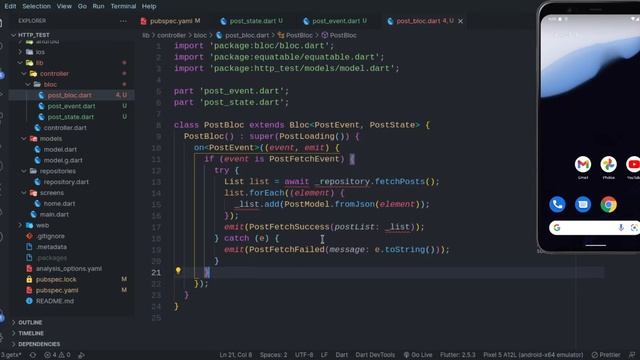
Task: Open Messages app on the emulator
Action: tap(583, 204)
